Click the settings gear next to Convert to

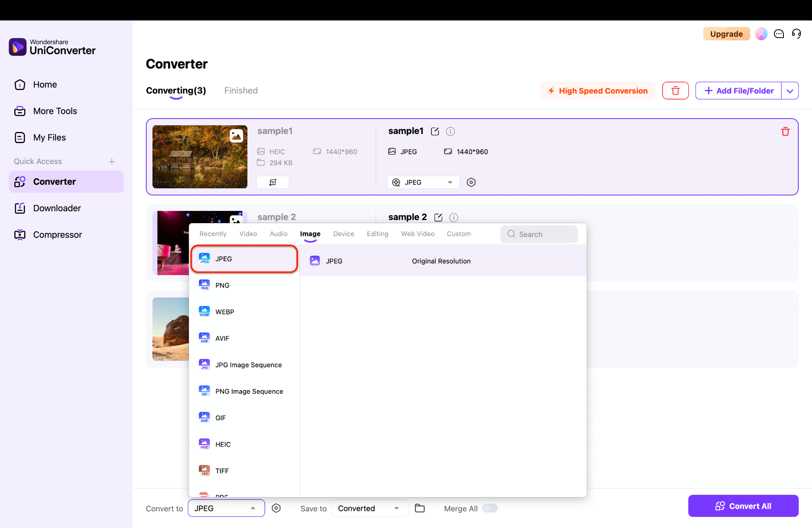tap(276, 508)
